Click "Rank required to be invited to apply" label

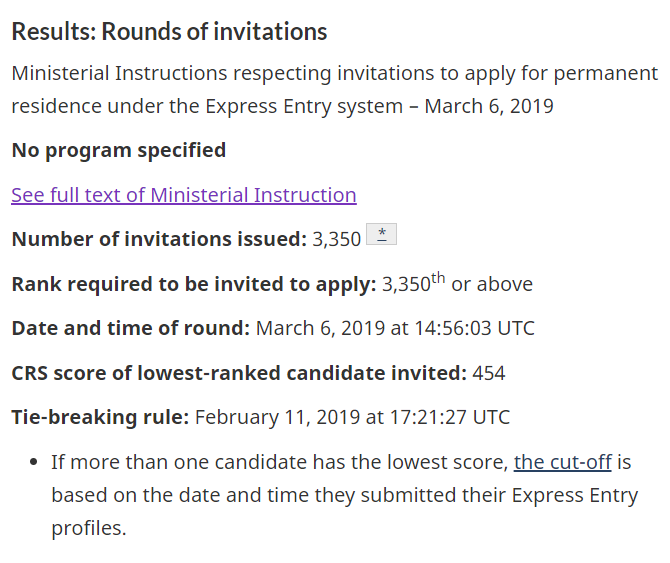(x=193, y=284)
